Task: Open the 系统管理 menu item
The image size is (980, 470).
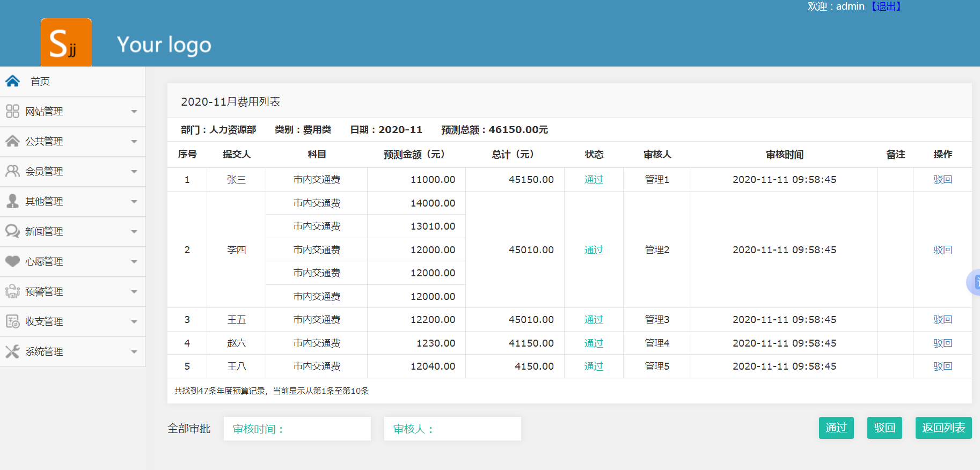Action: 44,352
